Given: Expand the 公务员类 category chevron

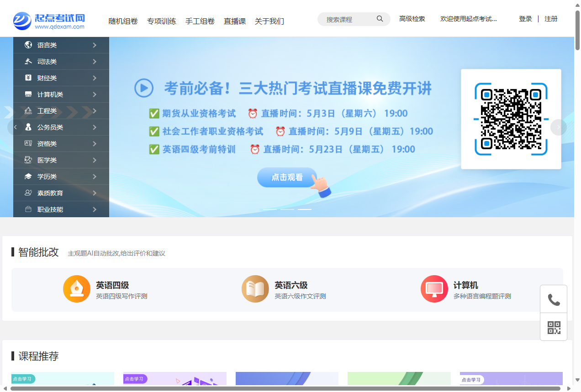Looking at the screenshot, I should pos(95,127).
